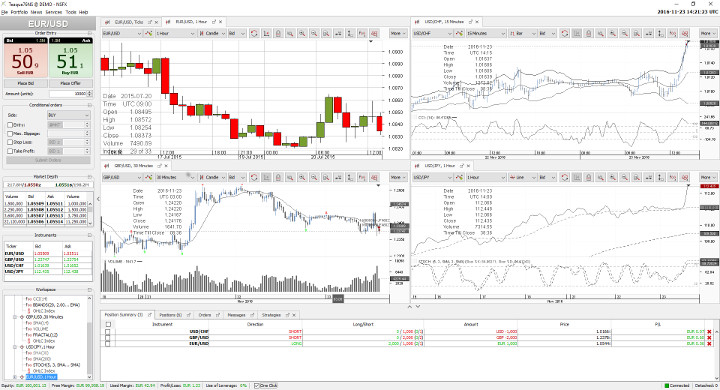Click the Workspace tree vertical scrollbar

[x=90, y=338]
